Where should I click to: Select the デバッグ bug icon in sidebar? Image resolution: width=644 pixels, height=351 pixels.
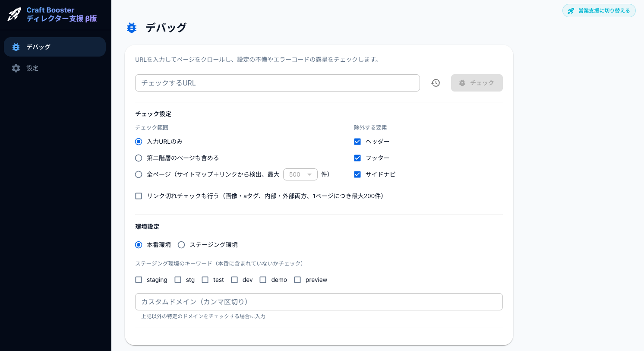click(x=16, y=47)
